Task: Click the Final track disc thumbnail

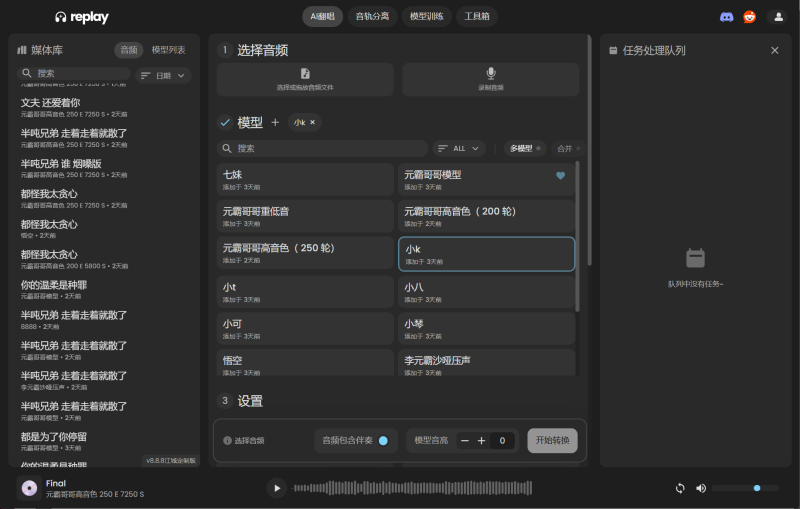Action: (x=29, y=488)
